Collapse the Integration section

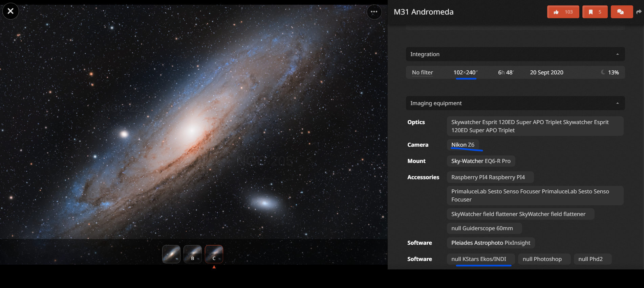(x=515, y=54)
